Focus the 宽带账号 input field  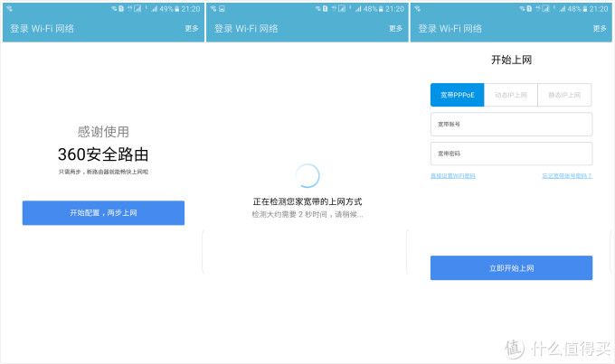511,125
